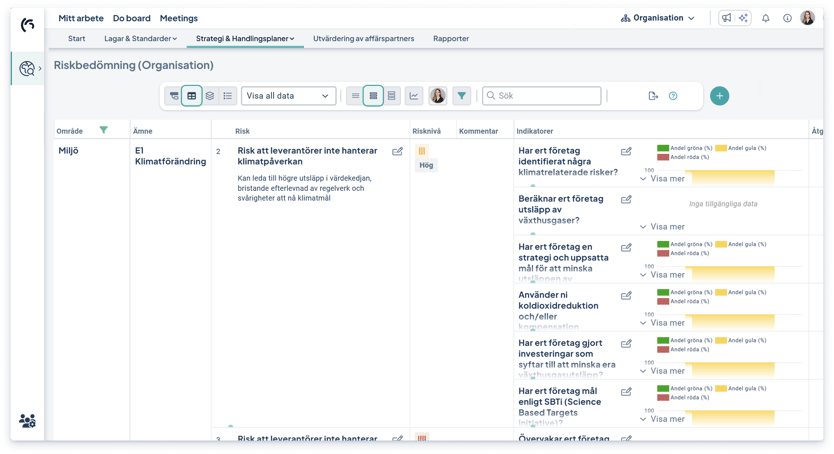
Task: Click the export icon in toolbar
Action: click(x=653, y=96)
